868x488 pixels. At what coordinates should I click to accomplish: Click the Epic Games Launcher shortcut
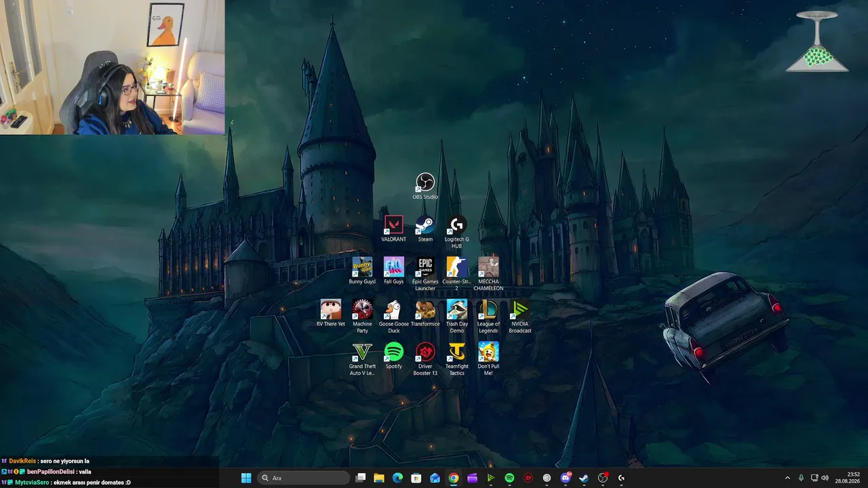pyautogui.click(x=425, y=274)
